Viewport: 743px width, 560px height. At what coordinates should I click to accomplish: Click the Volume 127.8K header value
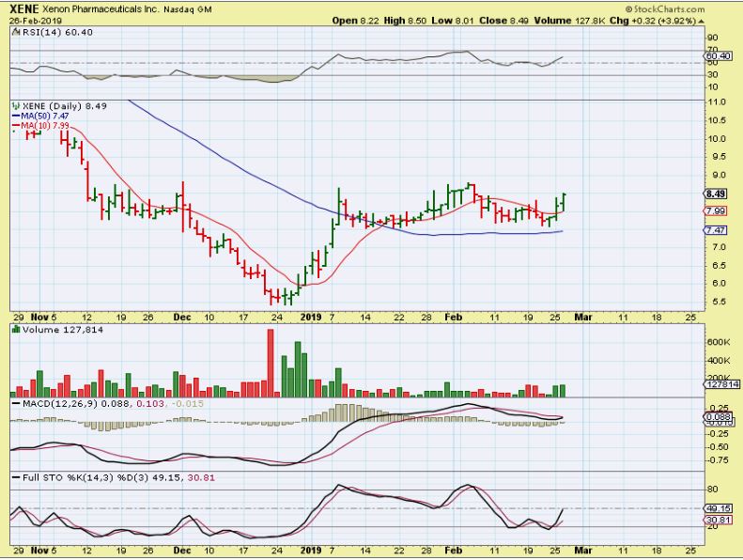(x=569, y=21)
